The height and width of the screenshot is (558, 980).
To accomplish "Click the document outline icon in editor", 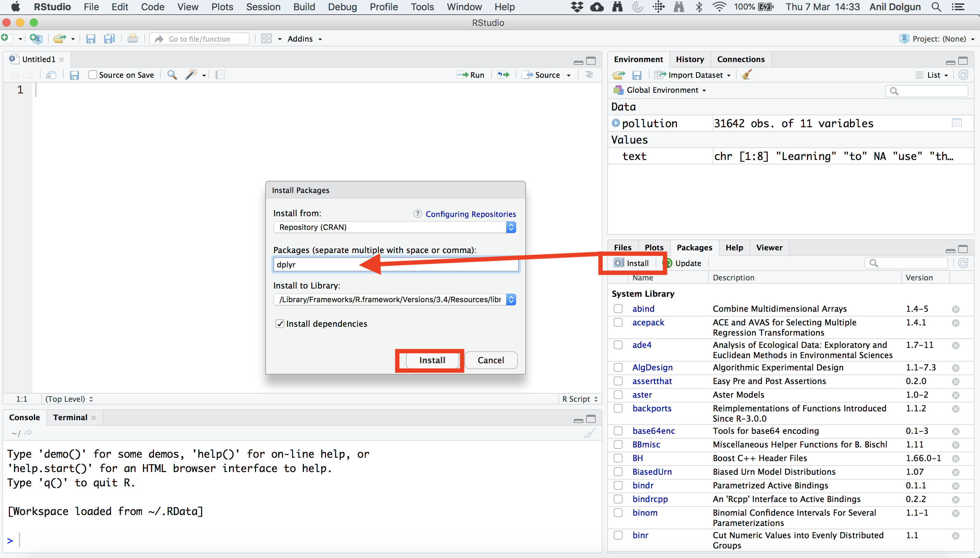I will point(589,75).
